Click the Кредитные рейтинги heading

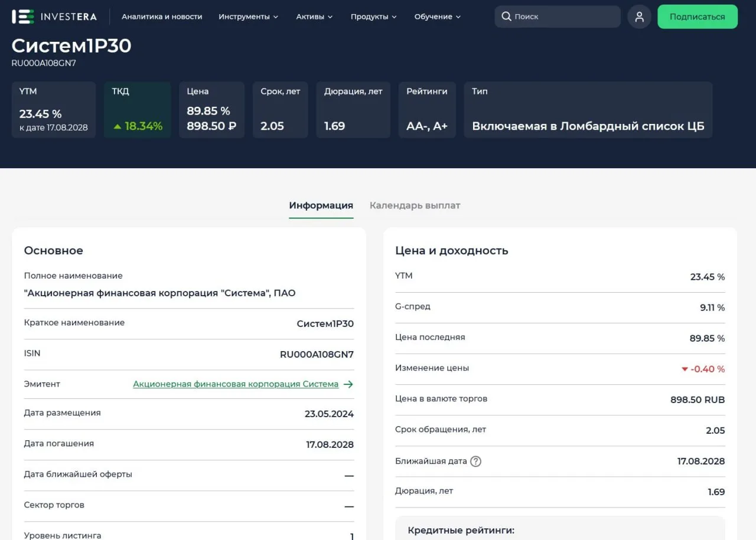(461, 531)
